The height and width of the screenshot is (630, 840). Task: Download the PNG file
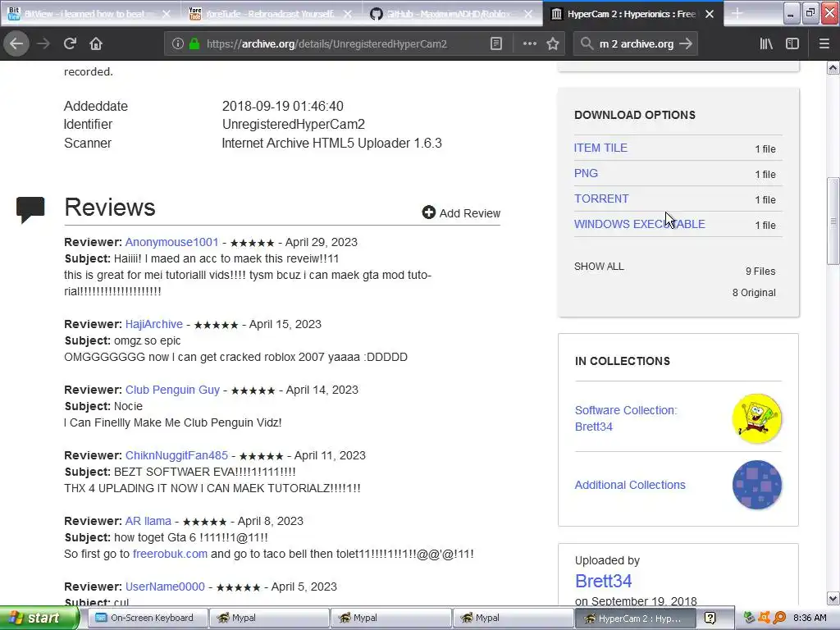coord(586,173)
